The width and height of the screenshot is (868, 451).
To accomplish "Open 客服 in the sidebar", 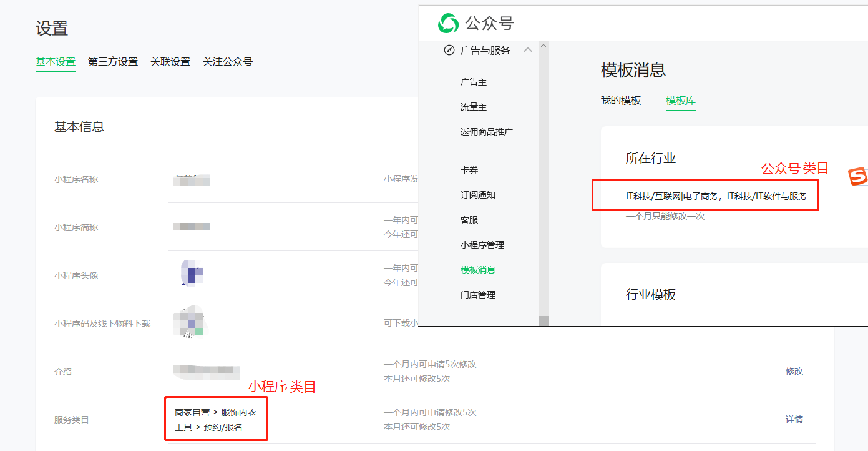I will [469, 220].
